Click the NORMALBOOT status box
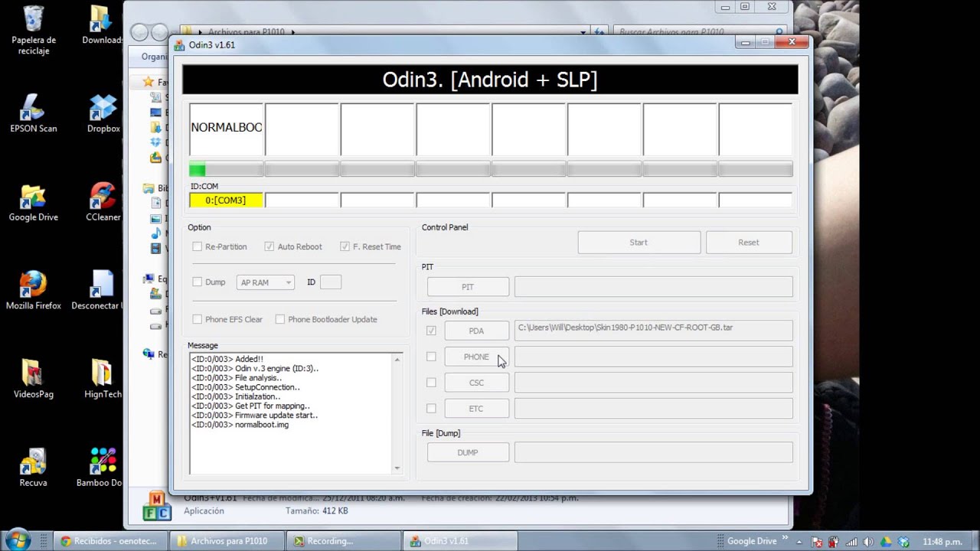The image size is (980, 551). [226, 129]
